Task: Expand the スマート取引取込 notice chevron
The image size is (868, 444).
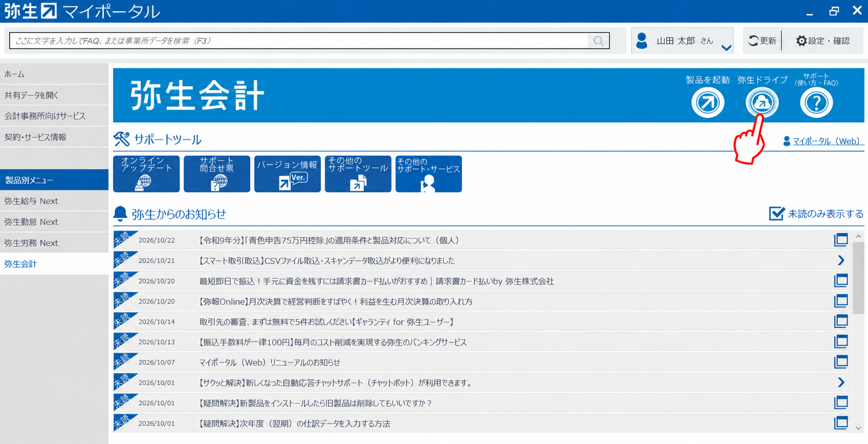Action: 841,260
